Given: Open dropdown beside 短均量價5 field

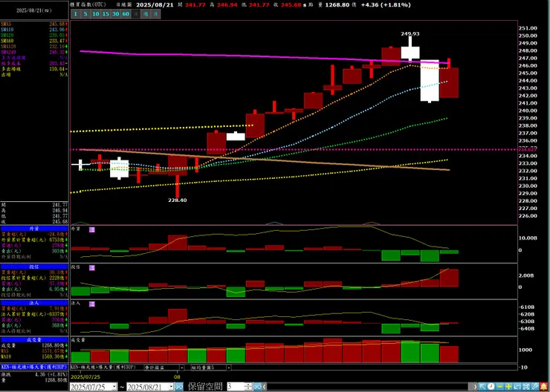Looking at the screenshot, I should pos(229,367).
